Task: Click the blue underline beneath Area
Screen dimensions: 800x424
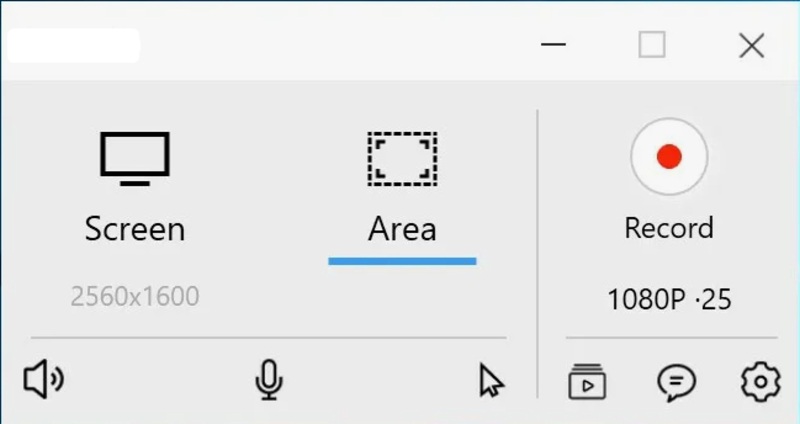Action: pyautogui.click(x=402, y=261)
